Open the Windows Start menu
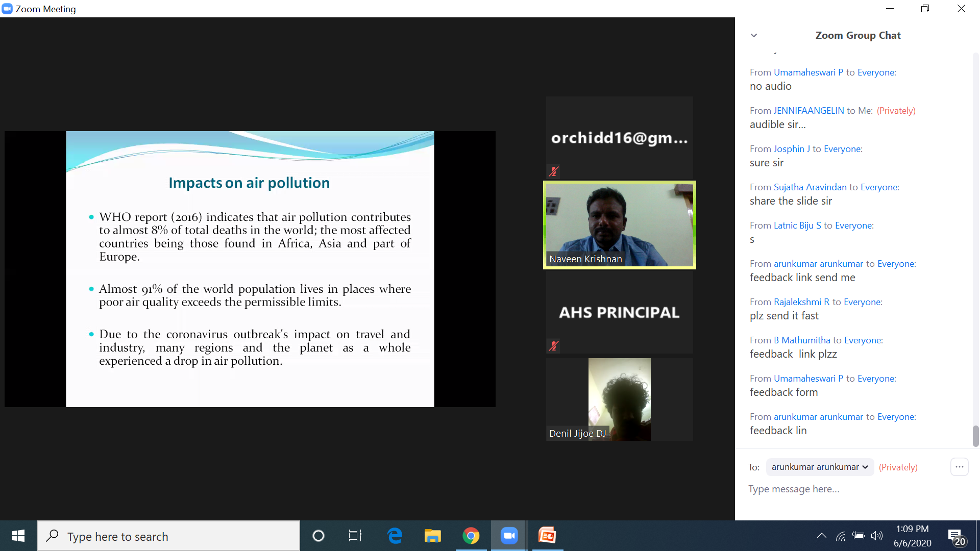The height and width of the screenshot is (551, 980). (18, 536)
